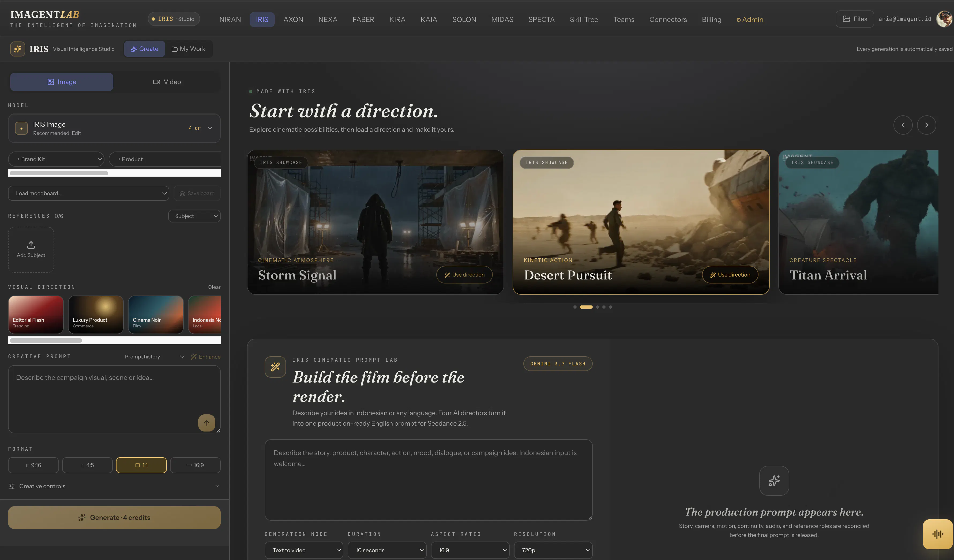954x560 pixels.
Task: Select the Luxury Product direction swatch
Action: [x=96, y=315]
